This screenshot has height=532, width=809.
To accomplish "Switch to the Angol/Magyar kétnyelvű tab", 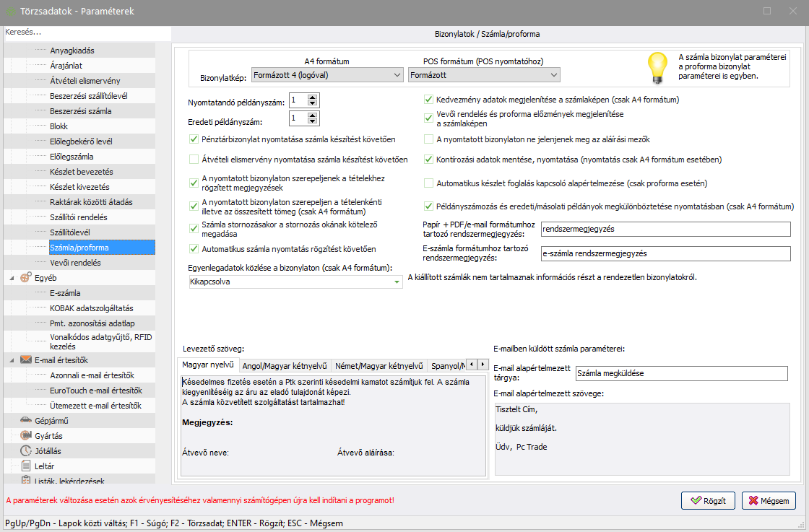I will [x=285, y=365].
